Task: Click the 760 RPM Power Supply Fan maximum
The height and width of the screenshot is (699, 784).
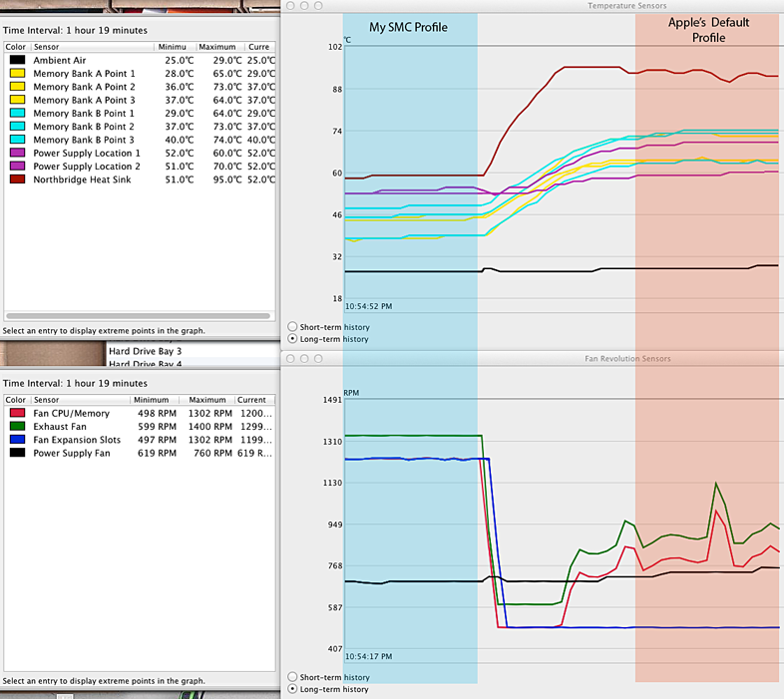Action: coord(212,453)
